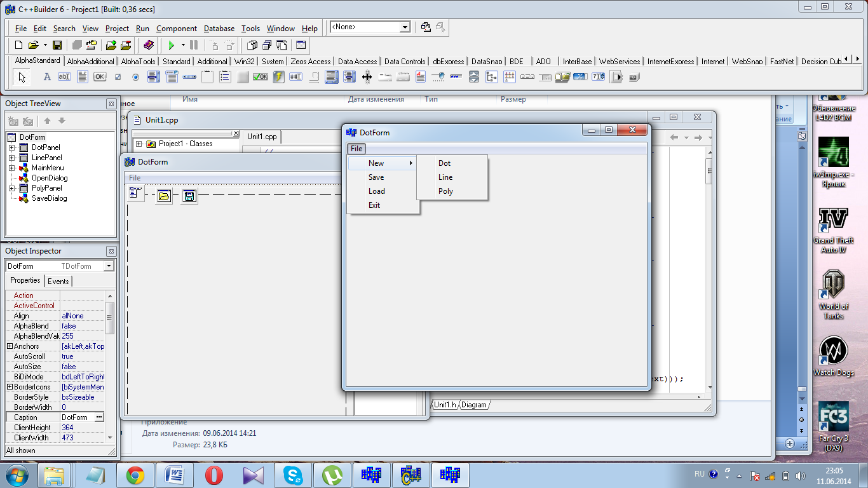Expand Project1 - Classes node
The image size is (868, 488).
pos(139,144)
